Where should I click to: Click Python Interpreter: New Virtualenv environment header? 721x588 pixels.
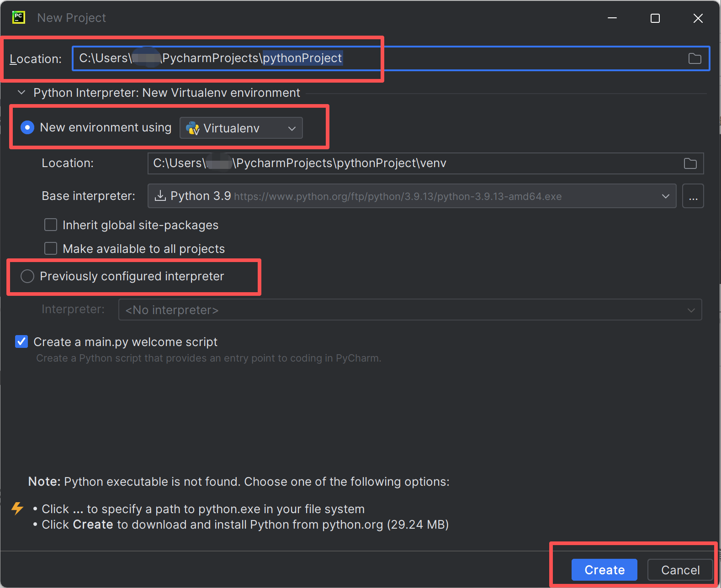coord(167,93)
